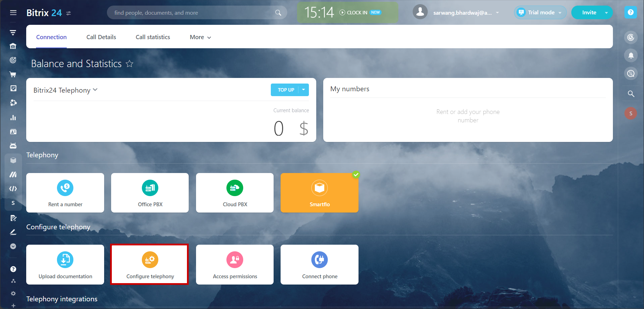Click the Invite button
Viewport: 644px width, 309px height.
(589, 13)
